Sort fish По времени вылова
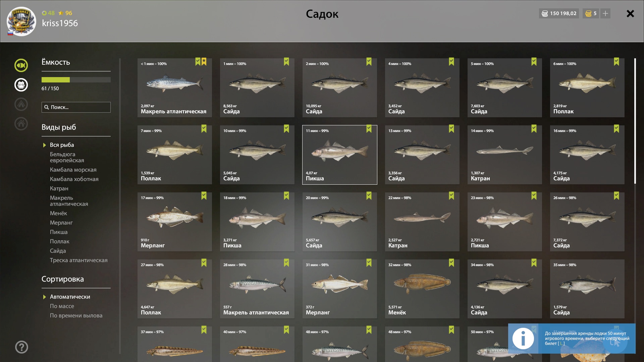Image resolution: width=644 pixels, height=362 pixels. pos(76,315)
